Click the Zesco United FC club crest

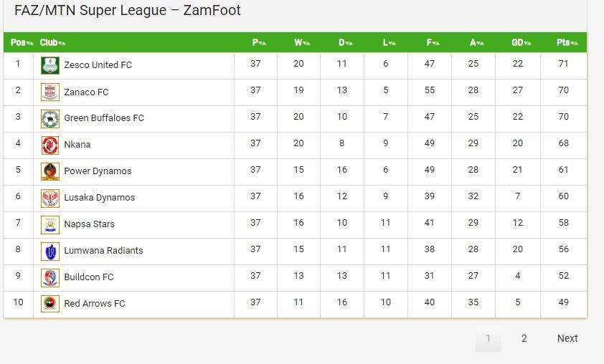[x=50, y=65]
